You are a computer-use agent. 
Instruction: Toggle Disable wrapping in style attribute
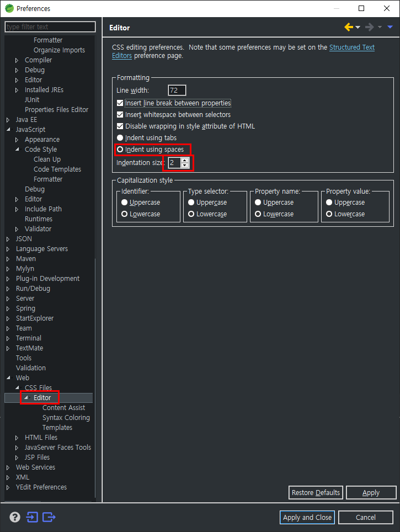pyautogui.click(x=120, y=126)
